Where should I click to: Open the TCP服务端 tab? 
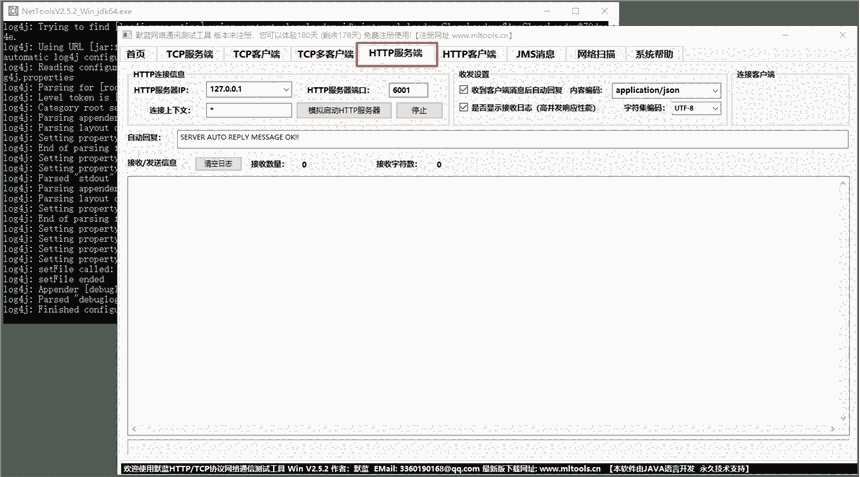tap(188, 54)
